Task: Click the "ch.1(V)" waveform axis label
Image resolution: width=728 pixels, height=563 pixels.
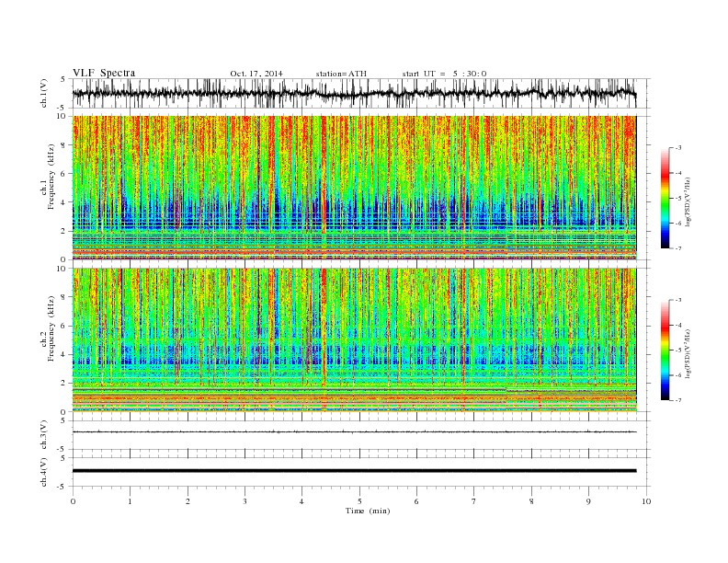Action: tap(44, 93)
